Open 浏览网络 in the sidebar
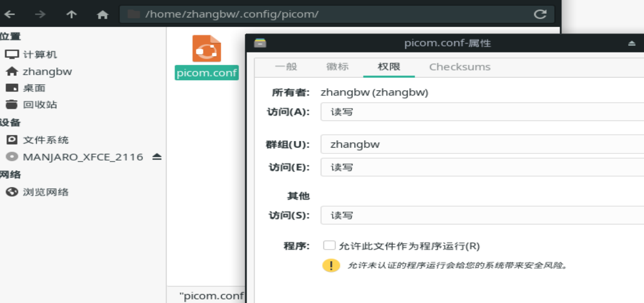This screenshot has height=303, width=644. coord(46,192)
